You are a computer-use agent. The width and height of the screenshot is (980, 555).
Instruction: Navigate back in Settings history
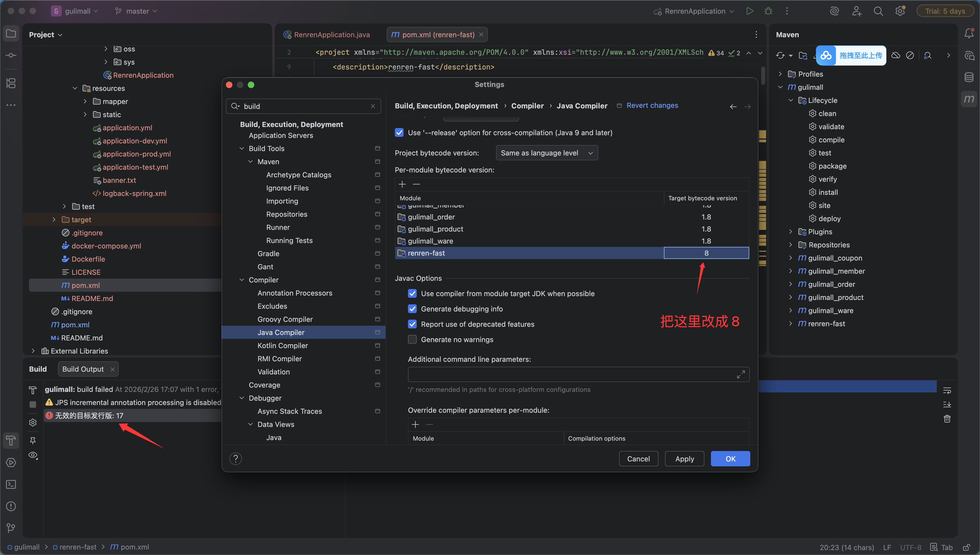click(733, 107)
